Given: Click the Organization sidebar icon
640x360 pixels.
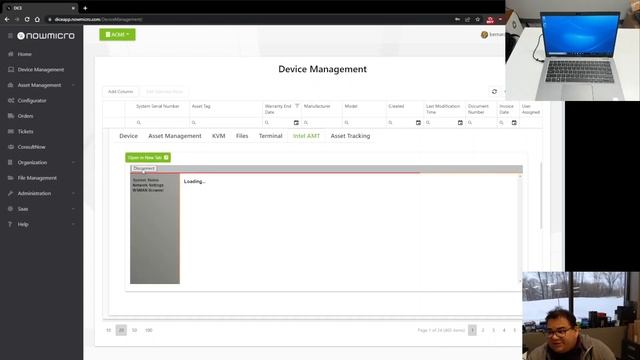Looking at the screenshot, I should 11,162.
